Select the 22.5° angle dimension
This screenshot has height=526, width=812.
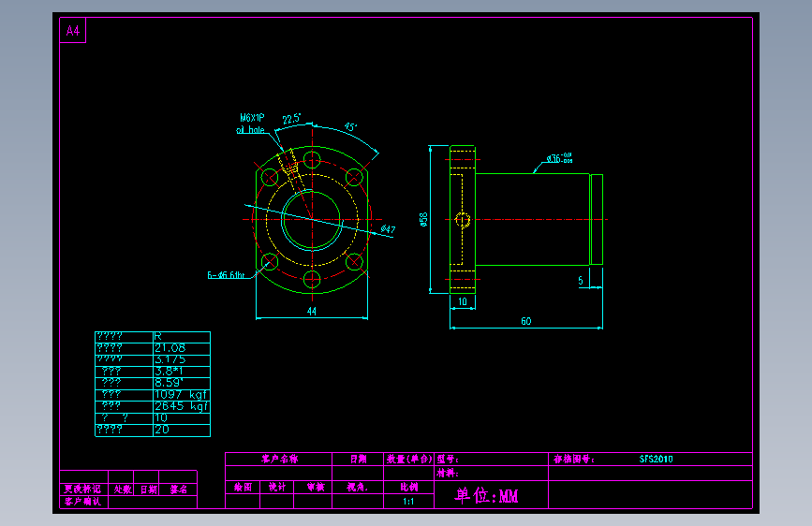(291, 119)
